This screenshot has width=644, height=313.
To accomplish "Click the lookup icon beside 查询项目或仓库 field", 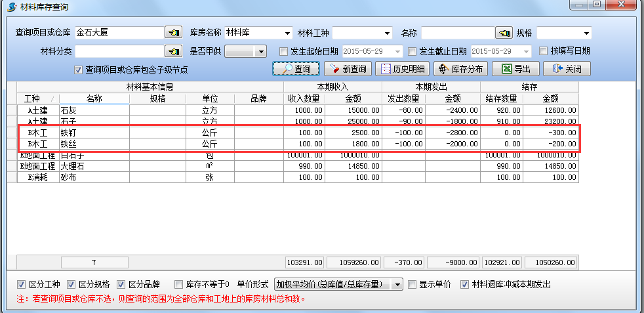I will click(x=173, y=33).
